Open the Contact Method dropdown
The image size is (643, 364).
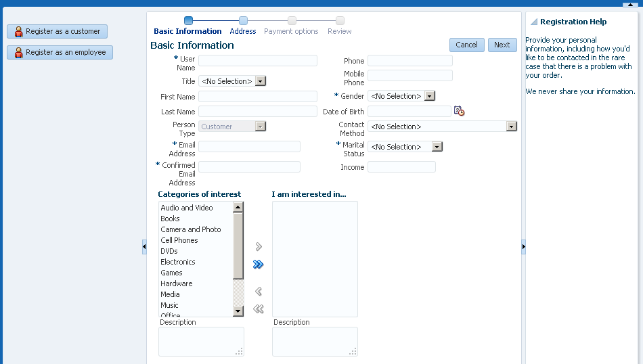(x=512, y=127)
